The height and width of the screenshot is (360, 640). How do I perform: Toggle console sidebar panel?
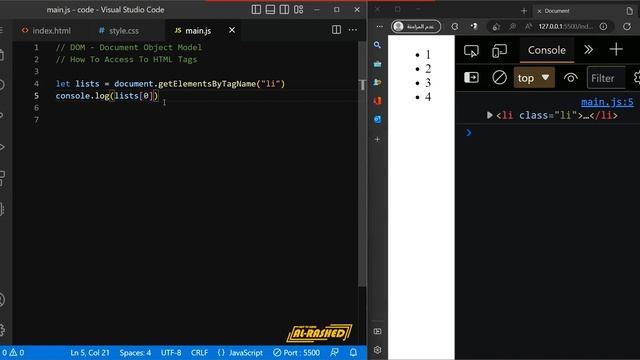click(471, 78)
